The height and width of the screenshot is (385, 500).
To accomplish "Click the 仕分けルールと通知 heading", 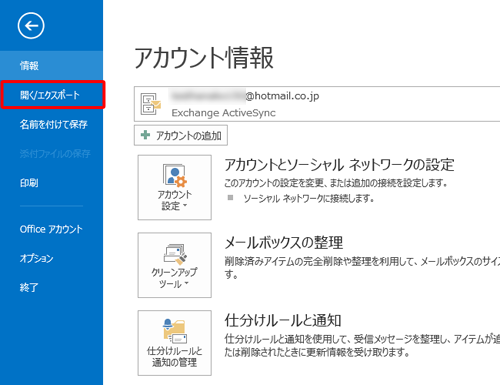I will [283, 320].
